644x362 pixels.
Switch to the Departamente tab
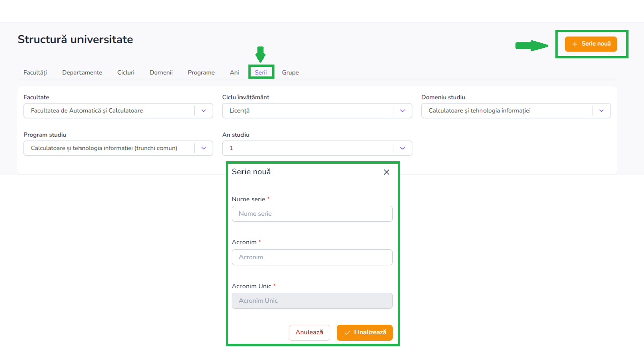(x=82, y=73)
